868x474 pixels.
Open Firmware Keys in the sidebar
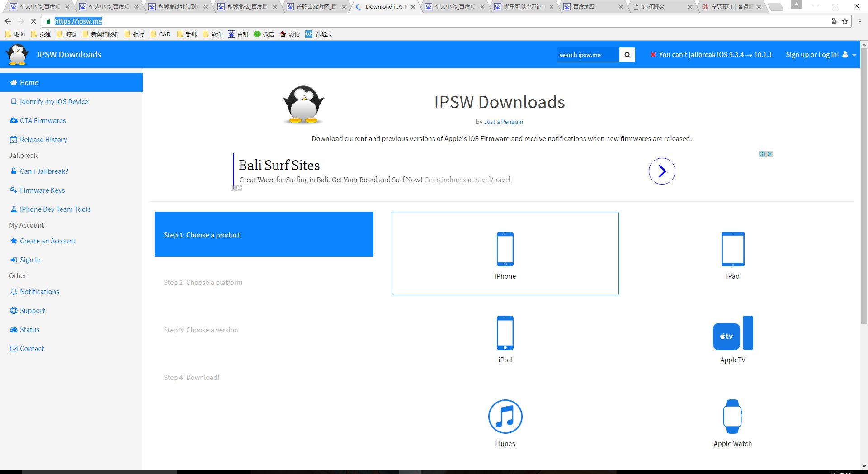click(x=42, y=190)
